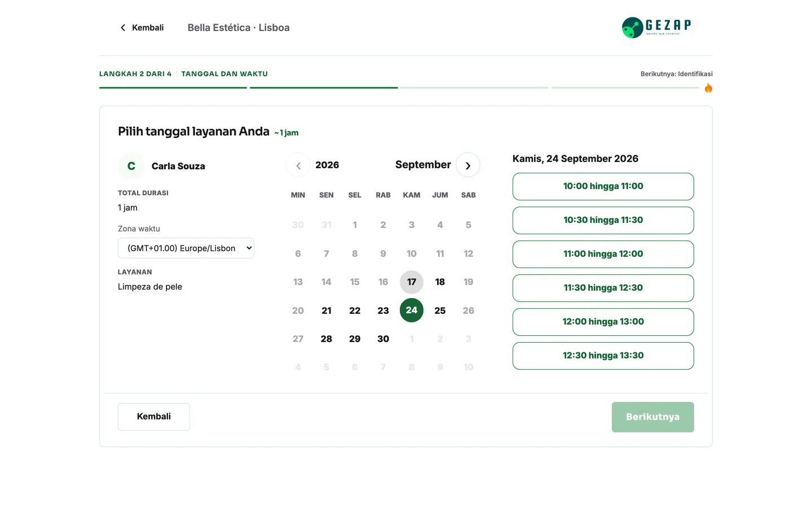Image resolution: width=812 pixels, height=508 pixels.
Task: Select September 18 in the calendar
Action: pos(440,282)
